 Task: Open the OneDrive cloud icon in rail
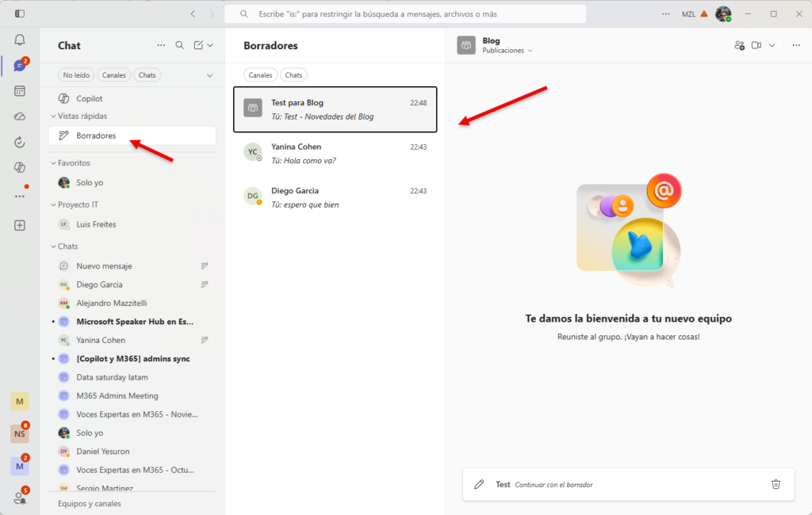click(20, 116)
